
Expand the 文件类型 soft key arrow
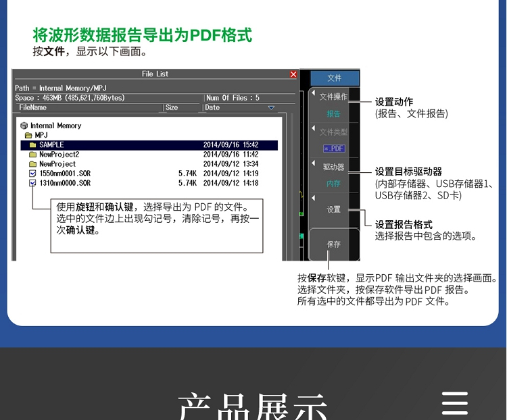point(313,128)
